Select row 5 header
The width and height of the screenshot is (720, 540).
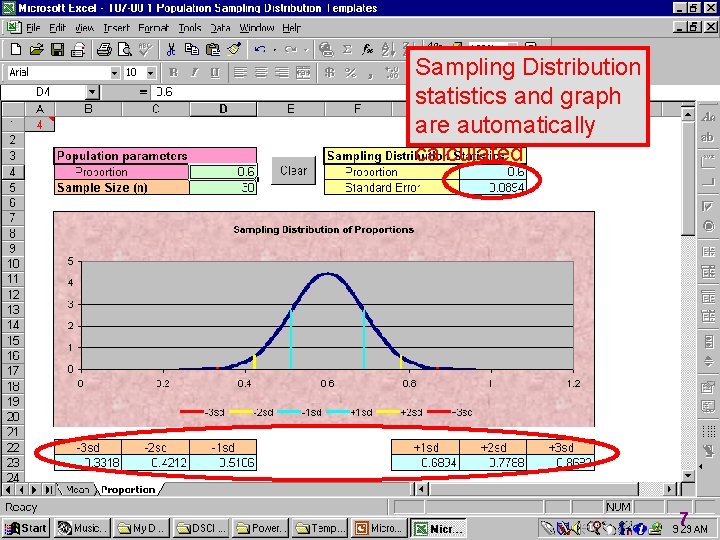(12, 187)
